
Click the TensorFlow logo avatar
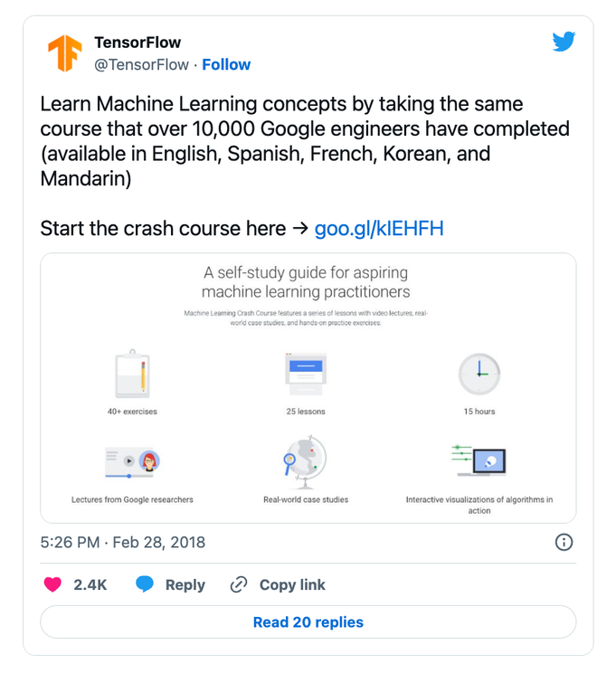(65, 53)
